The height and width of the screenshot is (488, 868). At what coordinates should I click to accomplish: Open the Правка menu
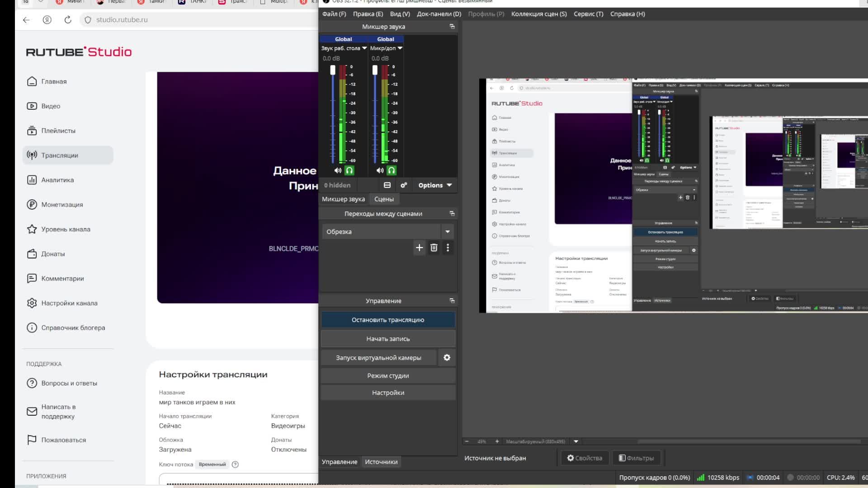point(368,14)
